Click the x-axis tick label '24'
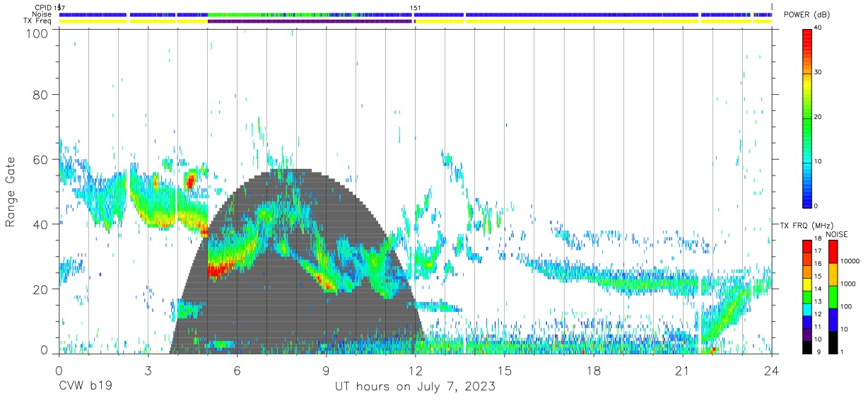Viewport: 868px width, 401px height. (x=772, y=371)
